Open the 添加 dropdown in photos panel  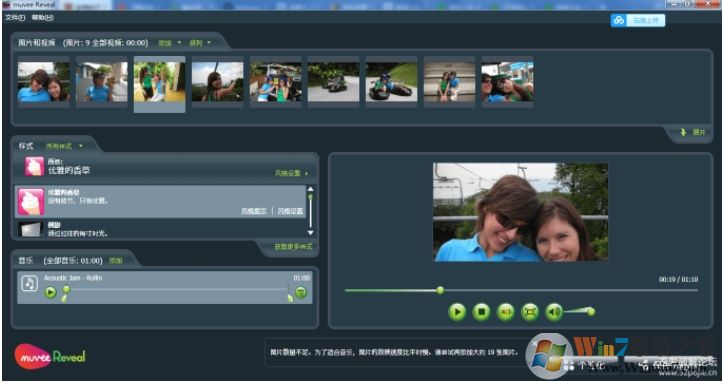click(169, 43)
